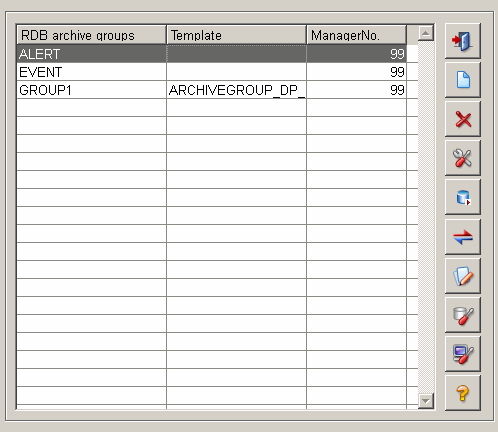Image resolution: width=498 pixels, height=432 pixels.
Task: Select the ALERT archive group row
Action: click(212, 54)
